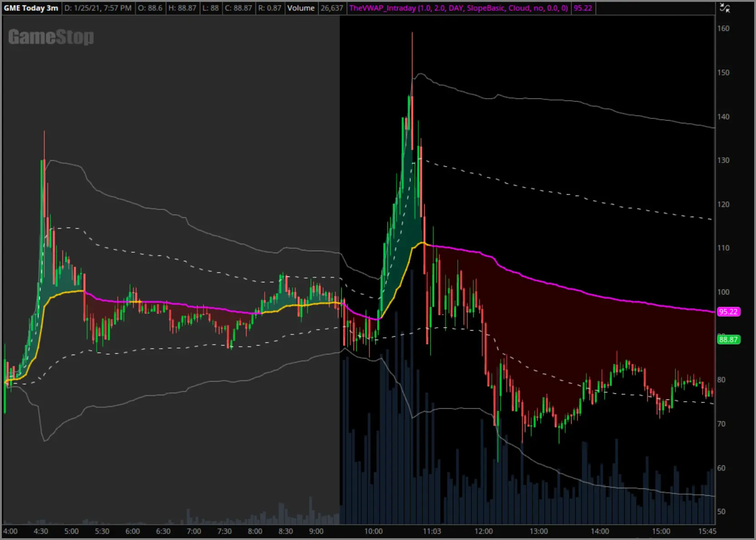Click the 80 price axis label
Image resolution: width=756 pixels, height=540 pixels.
click(722, 380)
